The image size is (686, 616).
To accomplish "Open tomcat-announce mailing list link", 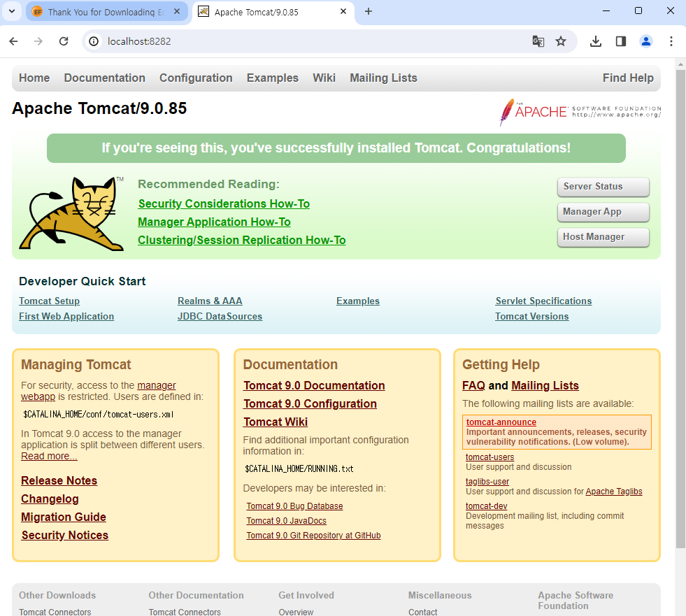I will pos(501,422).
